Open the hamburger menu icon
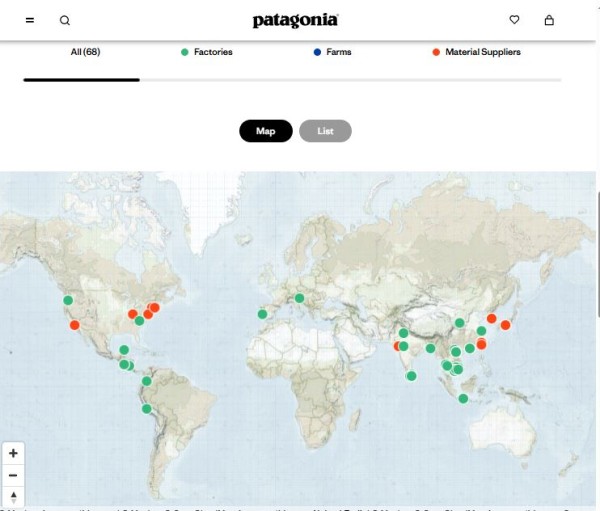The height and width of the screenshot is (511, 600). pyautogui.click(x=30, y=20)
